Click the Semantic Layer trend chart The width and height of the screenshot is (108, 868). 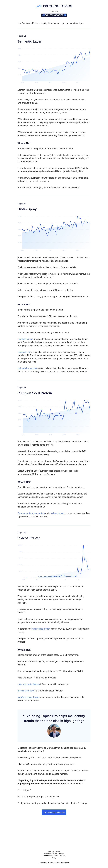pos(54,65)
